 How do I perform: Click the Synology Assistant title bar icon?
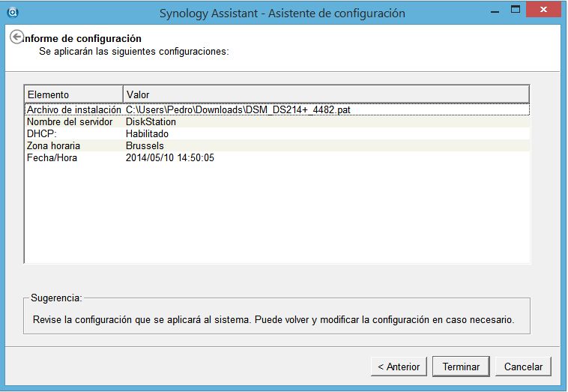click(13, 13)
